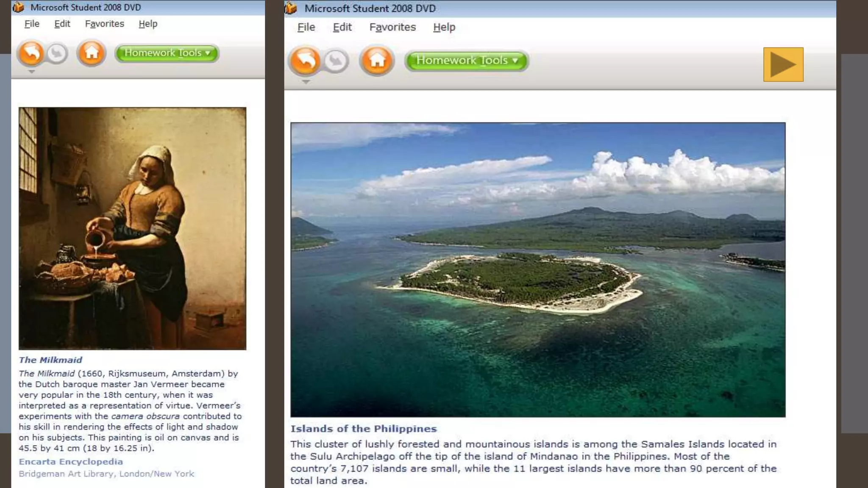This screenshot has height=488, width=868.
Task: Click the orange Back arrow in left window
Action: click(31, 53)
